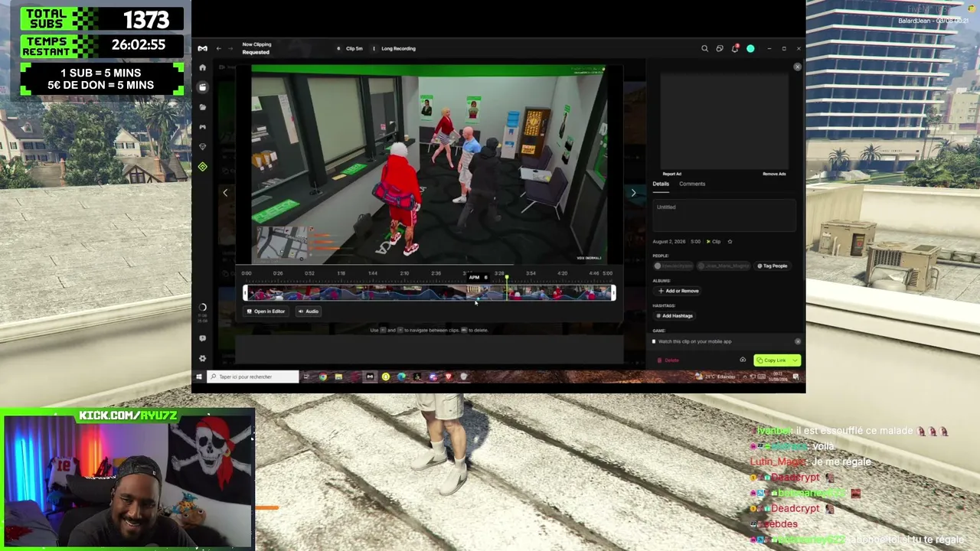Screen dimensions: 980x551
Task: Open Brave browser from the taskbar
Action: click(448, 377)
